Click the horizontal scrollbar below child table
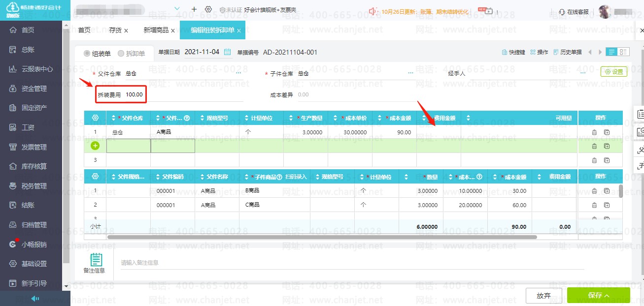The image size is (644, 306). (x=320, y=237)
